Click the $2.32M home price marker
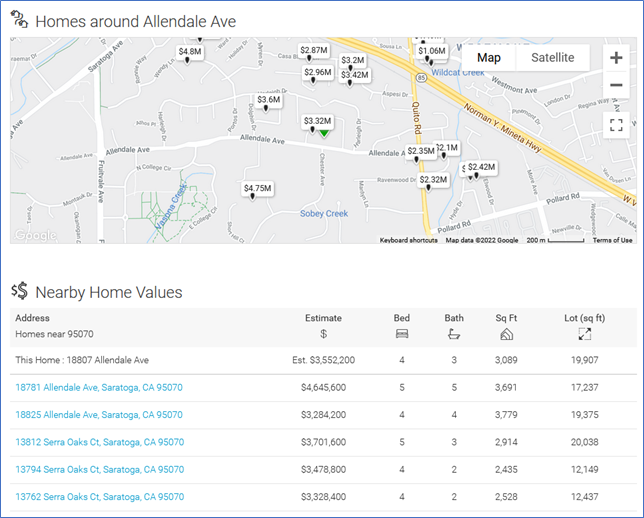Viewport: 644px width, 518px height. [x=433, y=180]
